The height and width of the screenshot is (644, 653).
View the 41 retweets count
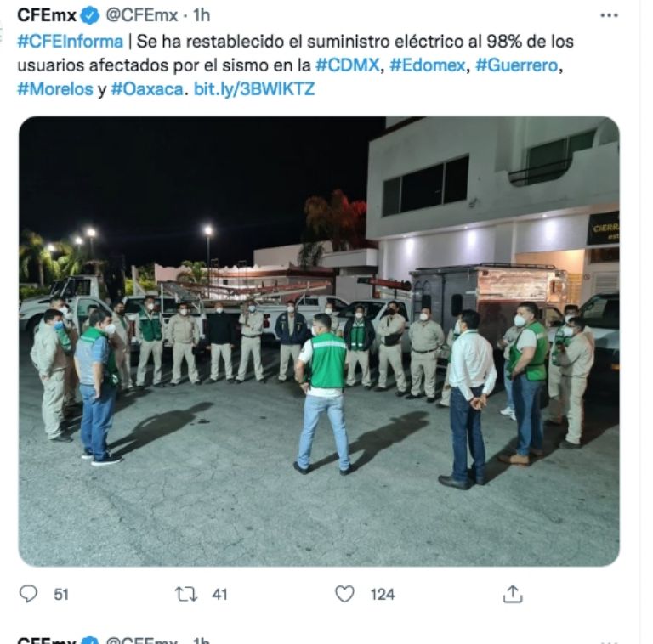219,595
